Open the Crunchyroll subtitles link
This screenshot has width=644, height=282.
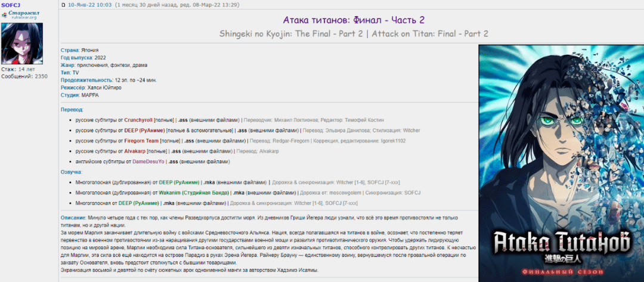[138, 120]
